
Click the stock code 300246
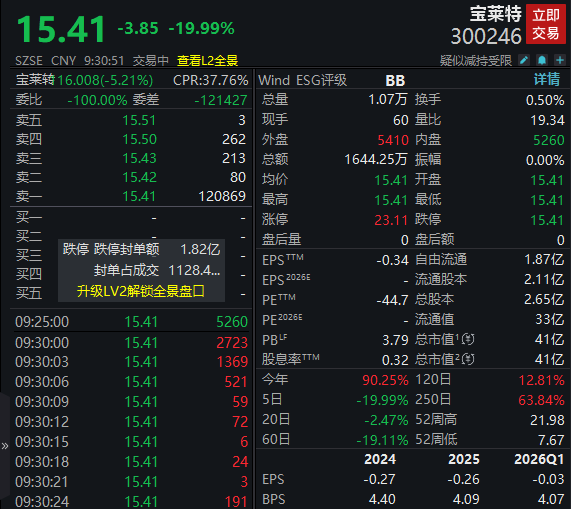click(486, 36)
